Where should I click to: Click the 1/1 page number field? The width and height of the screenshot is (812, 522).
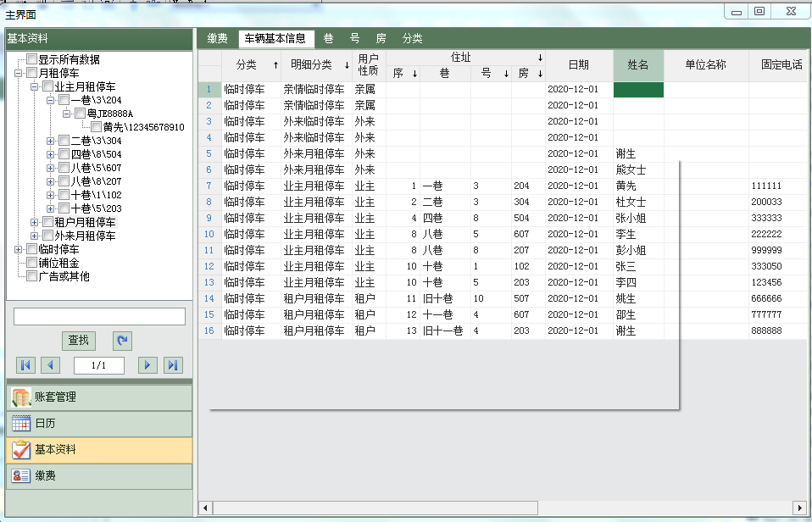point(99,365)
